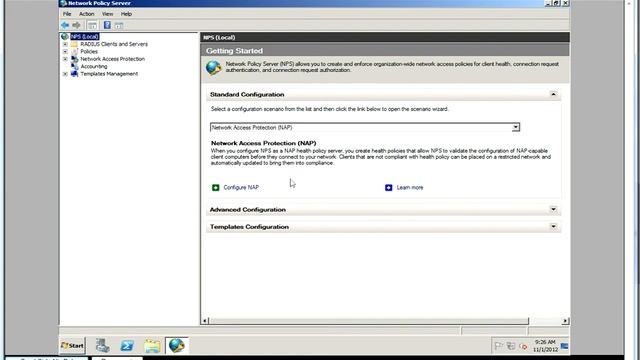
Task: Click the Network Policy Server taskbar icon
Action: coord(177,345)
